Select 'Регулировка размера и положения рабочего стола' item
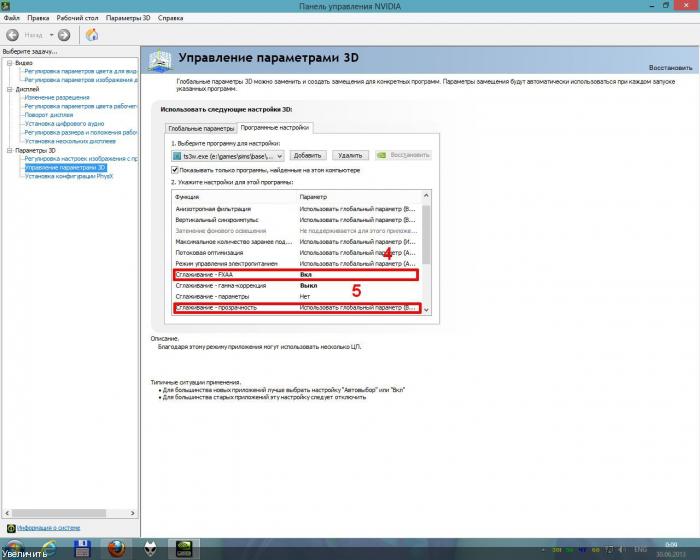Screen dimensions: 700x560 point(81,133)
